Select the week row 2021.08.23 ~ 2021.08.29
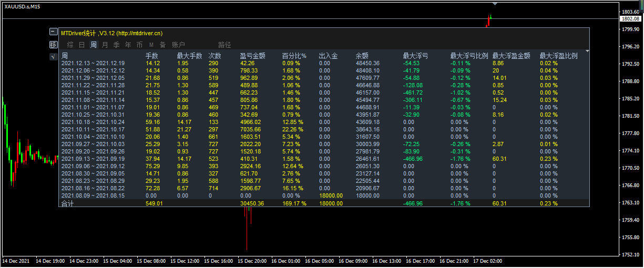 [324, 181]
